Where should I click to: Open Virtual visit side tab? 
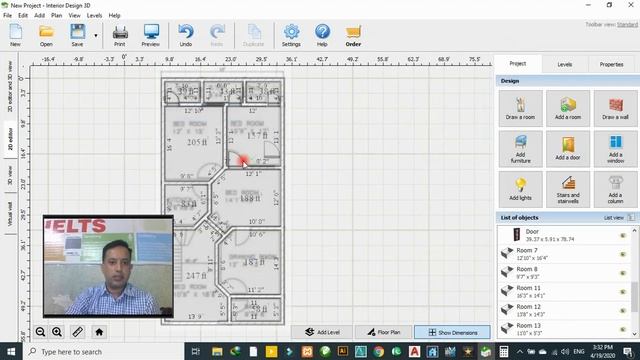(x=10, y=213)
